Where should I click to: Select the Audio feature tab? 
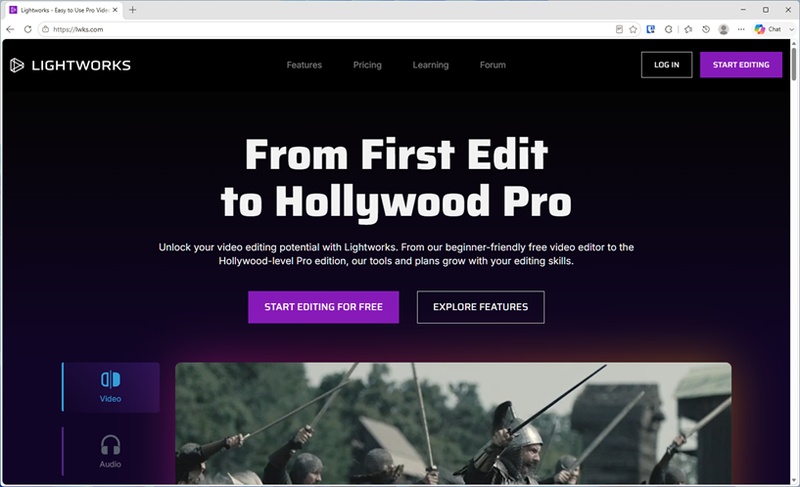pos(111,452)
